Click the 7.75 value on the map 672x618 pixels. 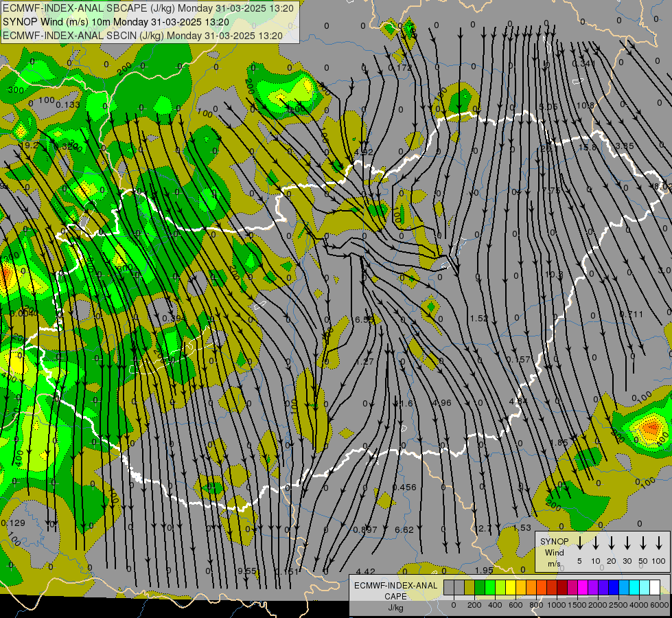tap(551, 190)
